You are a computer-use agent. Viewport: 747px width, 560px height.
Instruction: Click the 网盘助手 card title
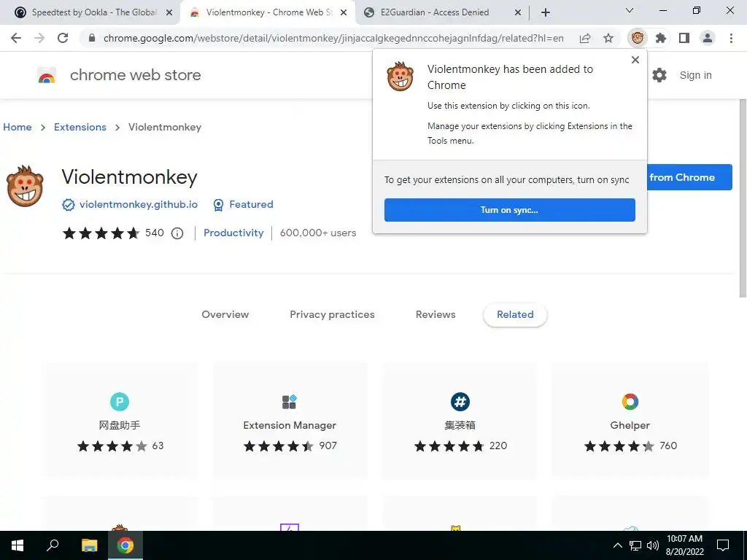[120, 425]
